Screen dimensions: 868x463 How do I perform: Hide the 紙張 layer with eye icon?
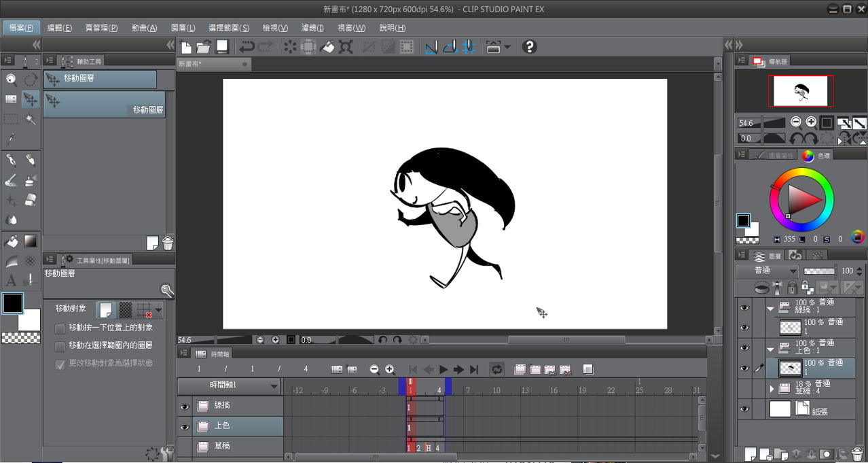coord(744,409)
